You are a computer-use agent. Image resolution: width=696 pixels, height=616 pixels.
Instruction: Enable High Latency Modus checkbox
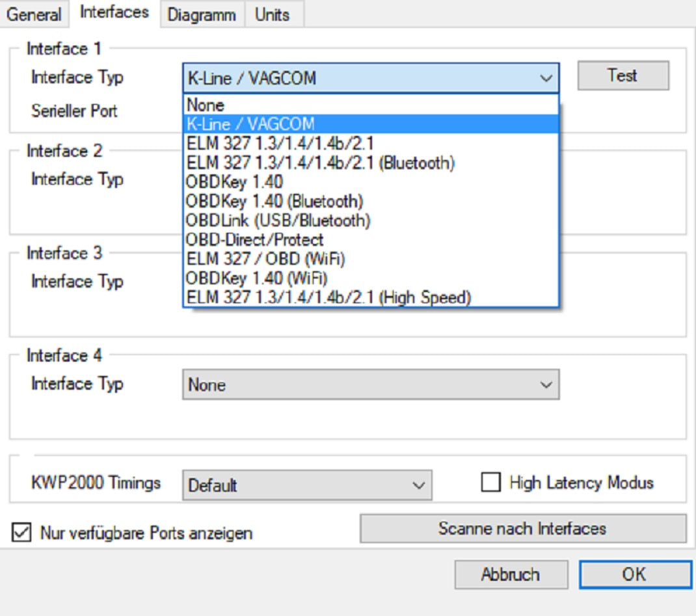491,483
